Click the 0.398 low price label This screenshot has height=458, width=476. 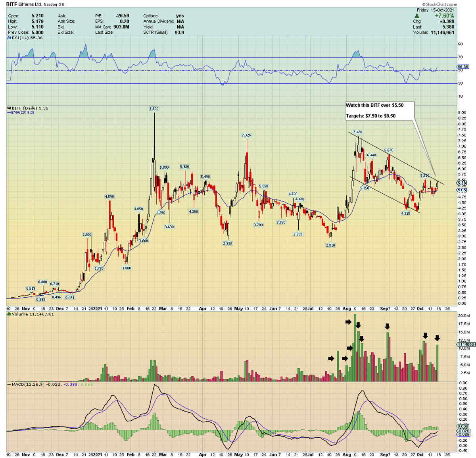point(41,300)
